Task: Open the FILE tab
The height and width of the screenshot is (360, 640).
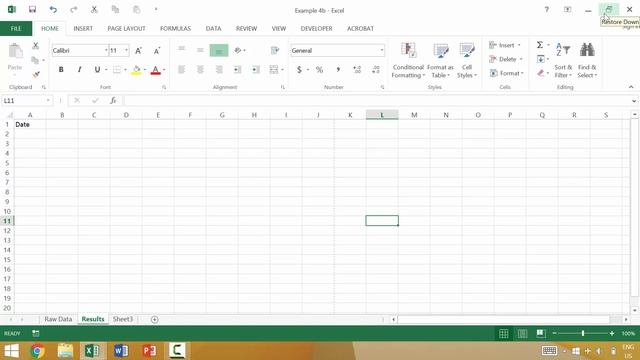Action: [16, 28]
